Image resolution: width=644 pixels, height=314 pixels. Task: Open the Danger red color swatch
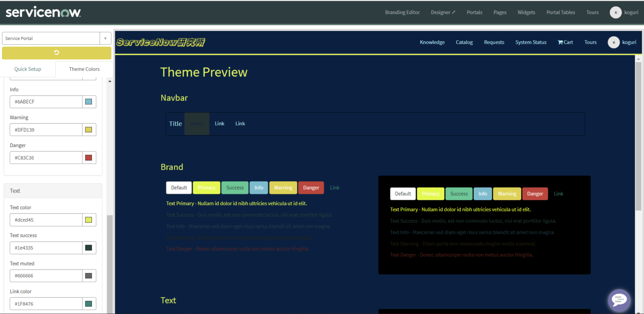coord(88,157)
